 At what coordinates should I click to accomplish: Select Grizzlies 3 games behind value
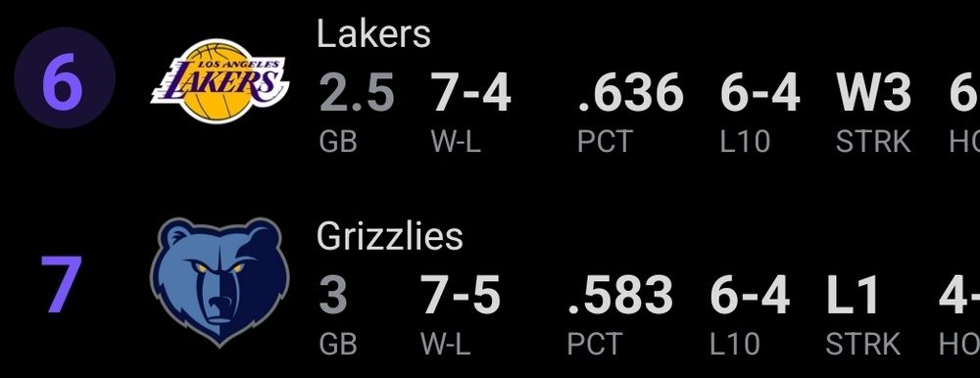click(x=332, y=295)
